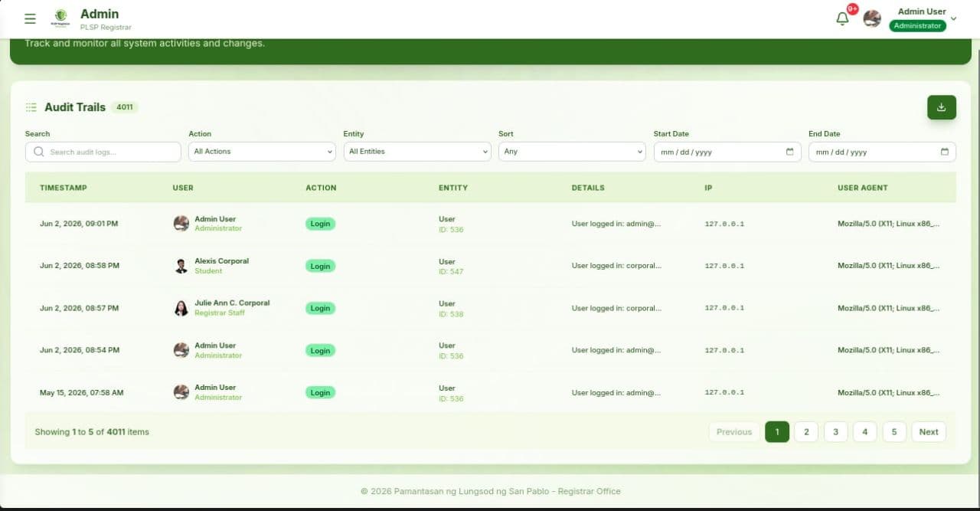Click Admin User avatar in May 15 row
980x511 pixels.
[181, 392]
